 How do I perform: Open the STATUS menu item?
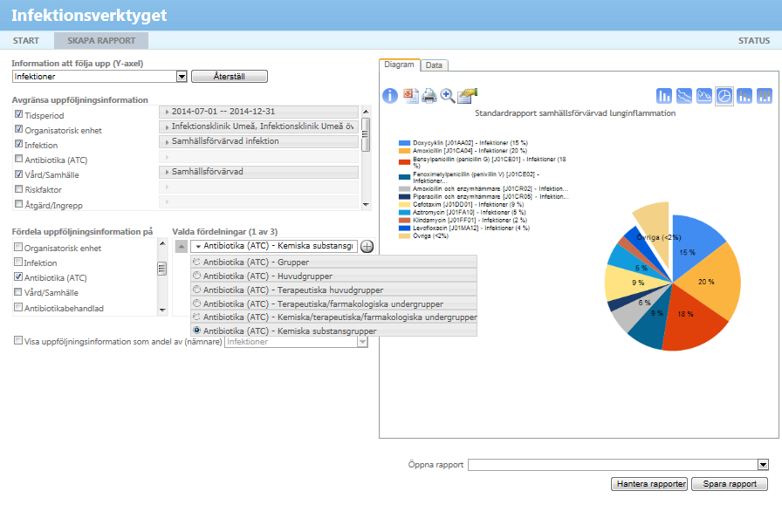tap(754, 41)
